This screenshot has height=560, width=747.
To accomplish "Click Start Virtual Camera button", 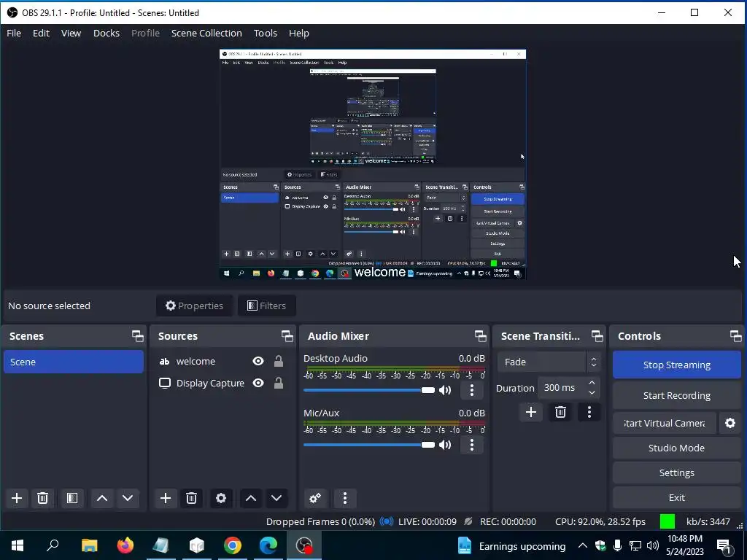I will pos(665,423).
